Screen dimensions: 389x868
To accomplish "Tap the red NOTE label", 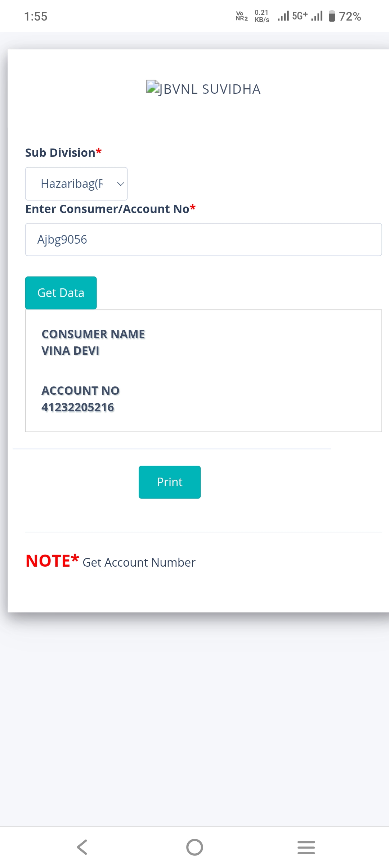I will click(x=52, y=561).
